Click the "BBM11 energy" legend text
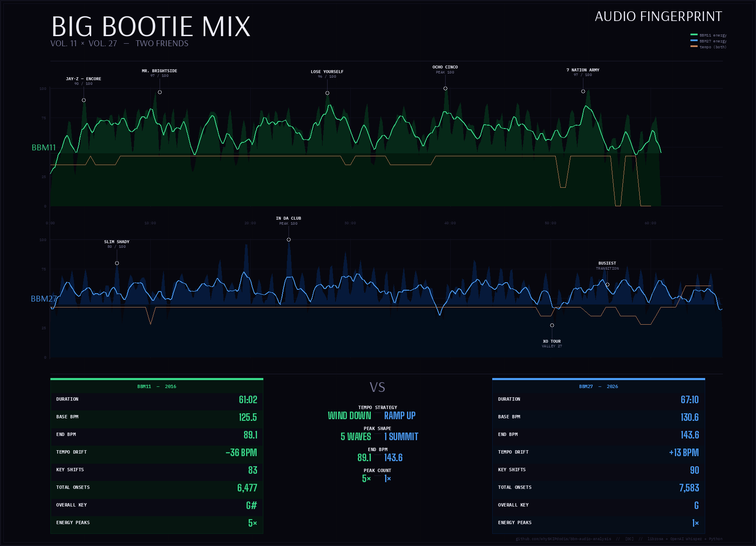The height and width of the screenshot is (546, 756). [x=713, y=35]
